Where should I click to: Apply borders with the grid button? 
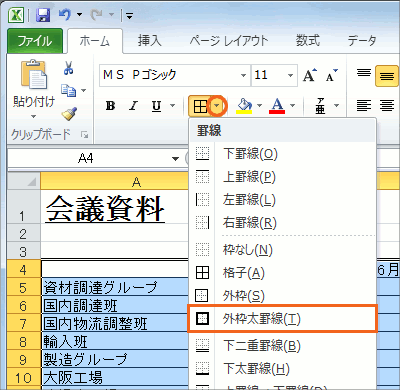(200, 106)
